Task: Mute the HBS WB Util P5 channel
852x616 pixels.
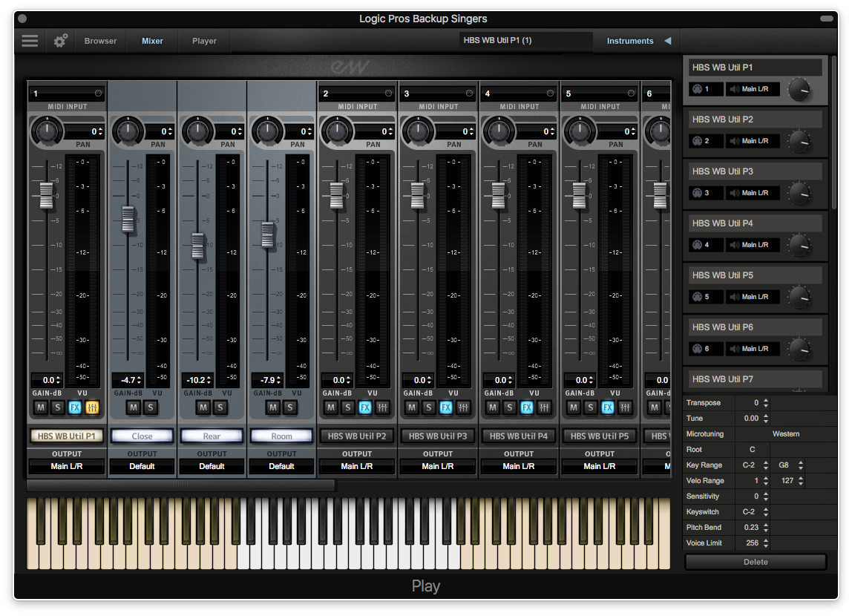Action: (574, 407)
